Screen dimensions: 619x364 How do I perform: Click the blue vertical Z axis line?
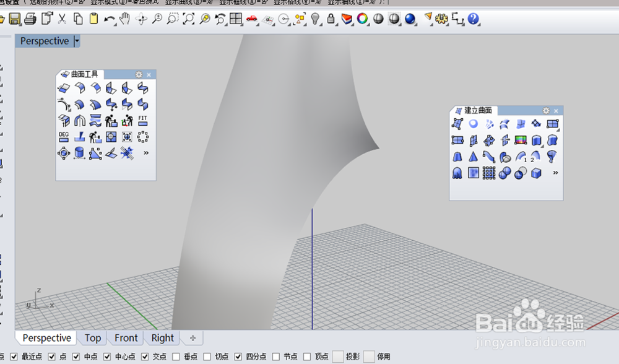point(312,269)
